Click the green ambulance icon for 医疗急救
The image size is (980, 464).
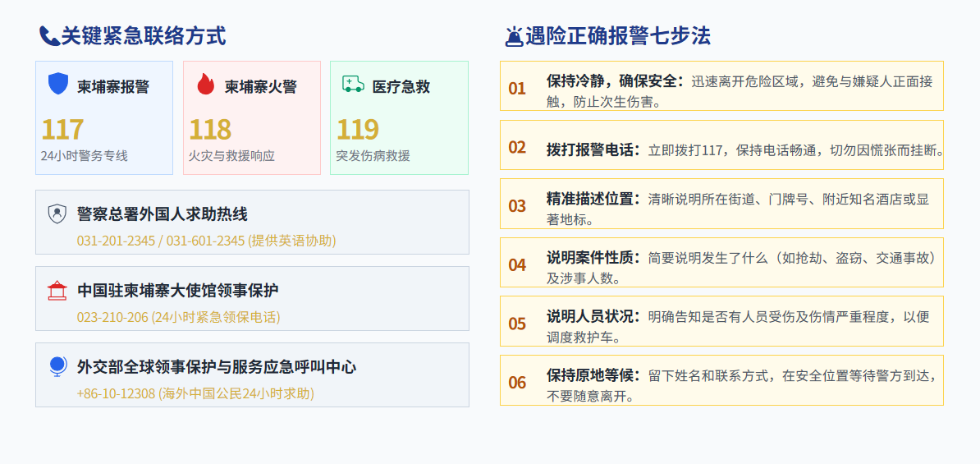[x=353, y=84]
